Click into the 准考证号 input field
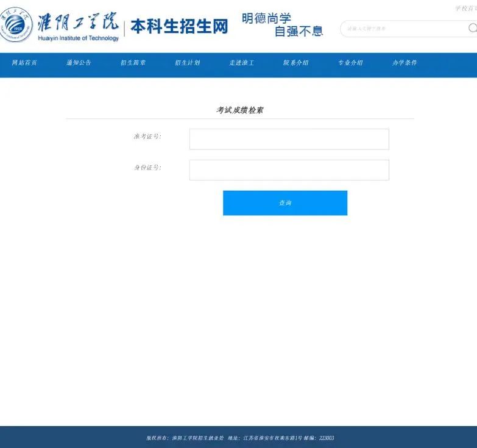Image resolution: width=477 pixels, height=448 pixels. pyautogui.click(x=289, y=139)
